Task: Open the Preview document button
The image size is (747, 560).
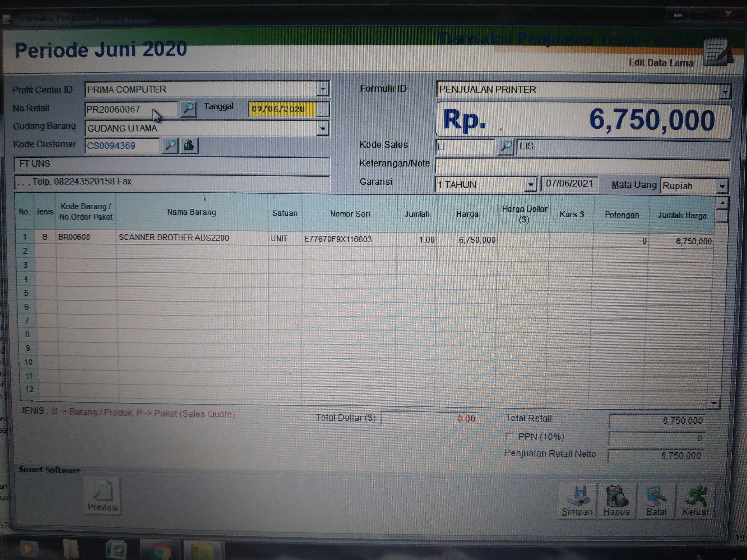Action: tap(103, 496)
